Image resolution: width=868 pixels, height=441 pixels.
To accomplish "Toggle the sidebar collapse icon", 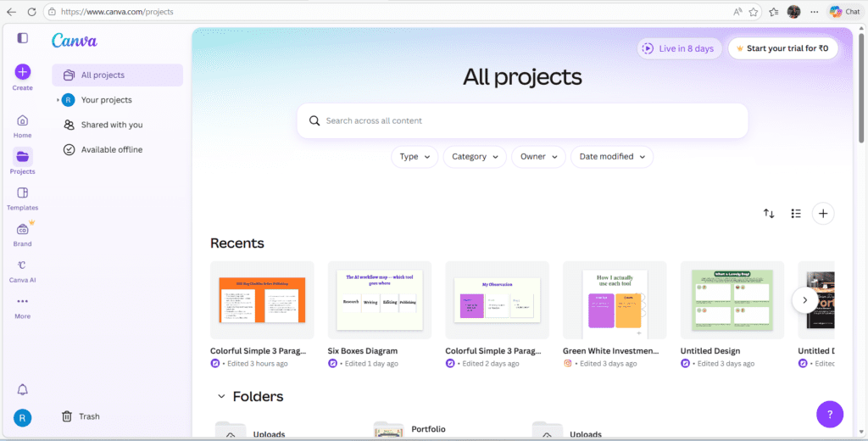I will tap(23, 38).
